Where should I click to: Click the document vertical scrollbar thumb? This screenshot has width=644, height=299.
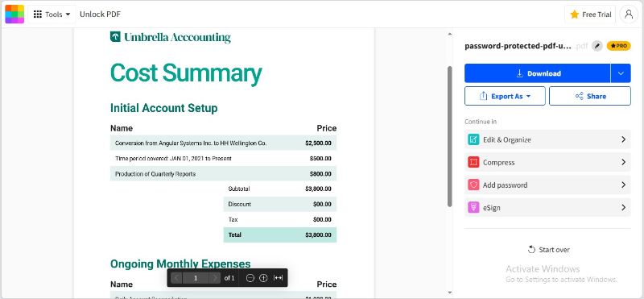tap(449, 135)
